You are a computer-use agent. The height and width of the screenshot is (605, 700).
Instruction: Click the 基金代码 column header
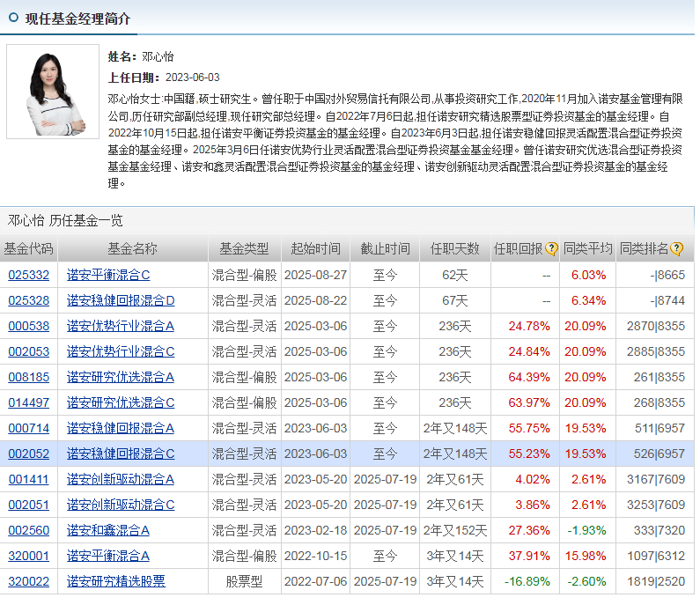(x=28, y=248)
